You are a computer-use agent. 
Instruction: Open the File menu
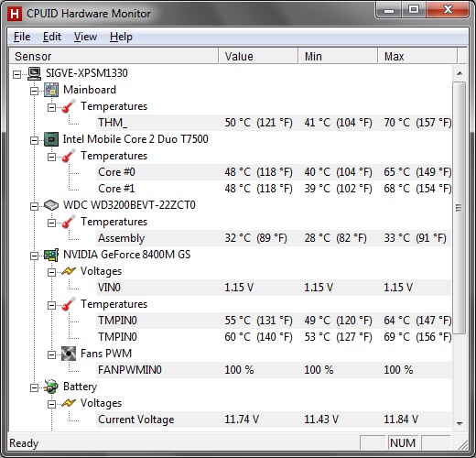pos(22,37)
